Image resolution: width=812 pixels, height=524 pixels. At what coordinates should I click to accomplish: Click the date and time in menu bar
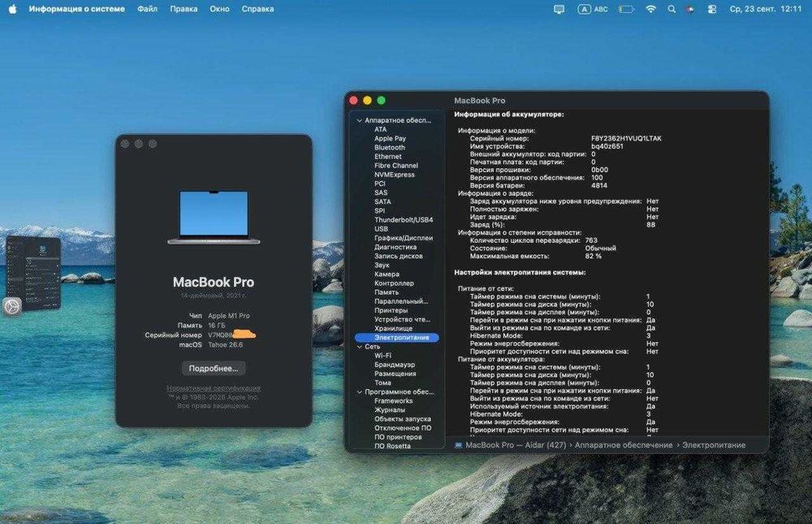[x=766, y=9]
